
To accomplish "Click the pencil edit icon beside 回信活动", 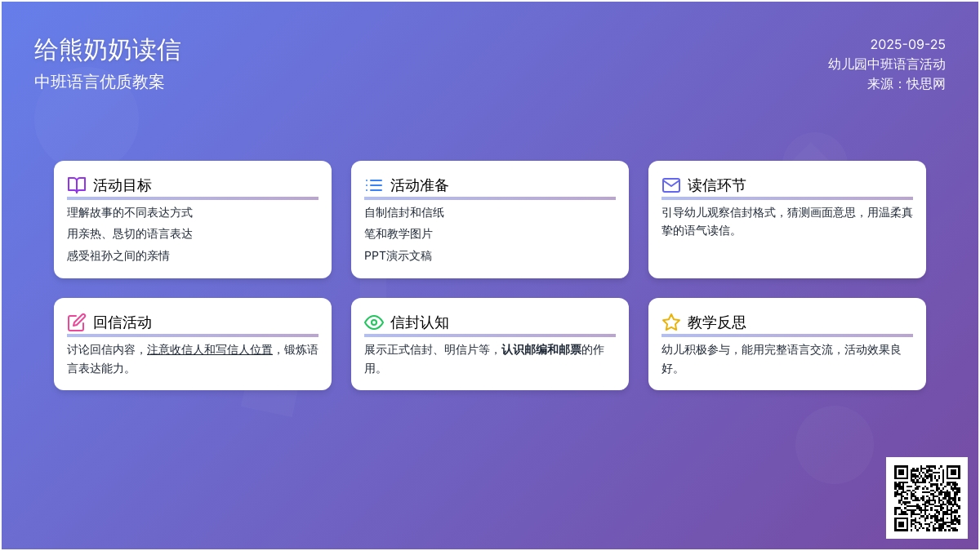I will [x=76, y=322].
